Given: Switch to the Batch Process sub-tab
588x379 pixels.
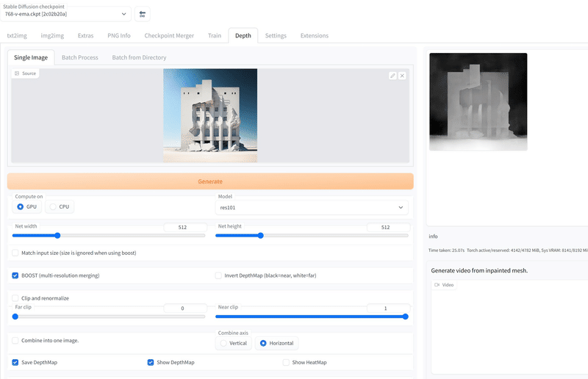Looking at the screenshot, I should pos(80,57).
